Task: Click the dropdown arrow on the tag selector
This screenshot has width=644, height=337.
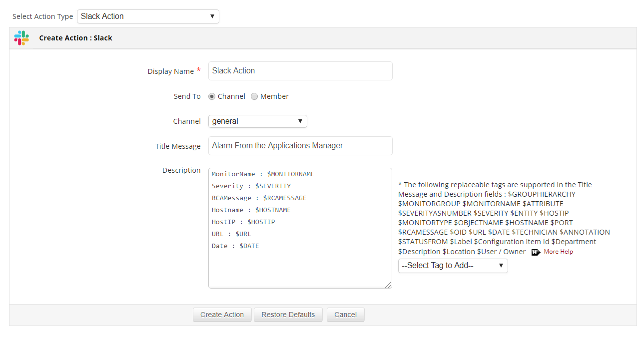Action: [501, 266]
